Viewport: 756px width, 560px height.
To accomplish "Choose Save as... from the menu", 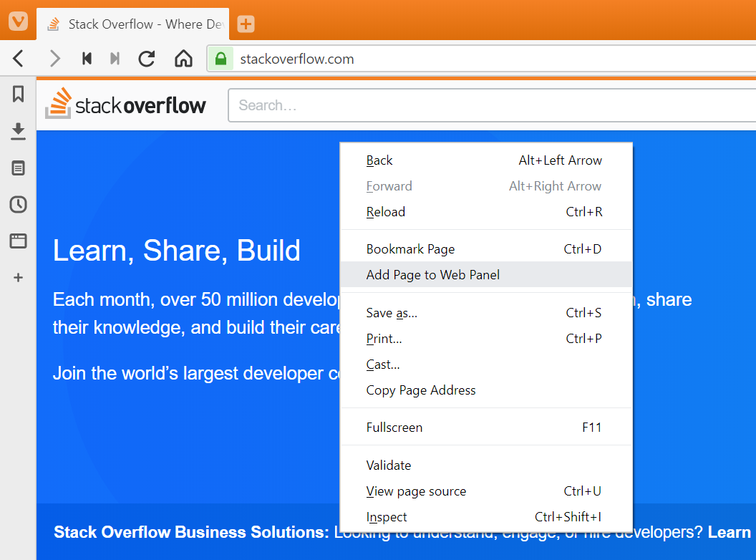I will point(486,312).
